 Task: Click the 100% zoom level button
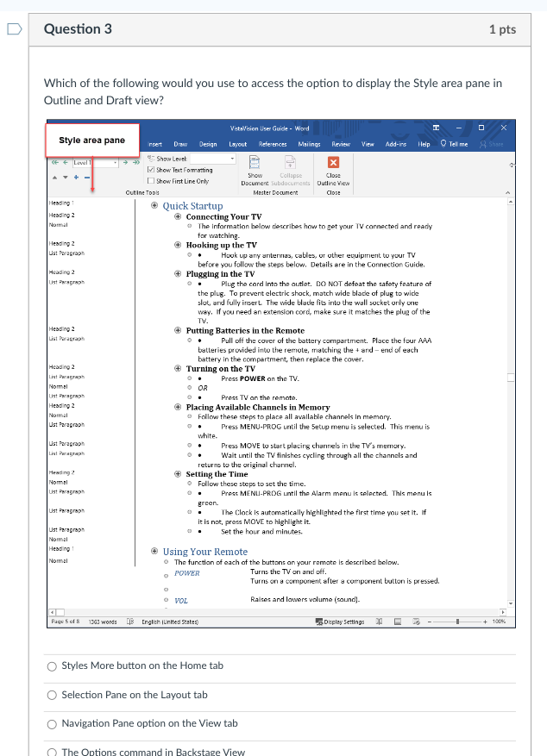tap(499, 622)
